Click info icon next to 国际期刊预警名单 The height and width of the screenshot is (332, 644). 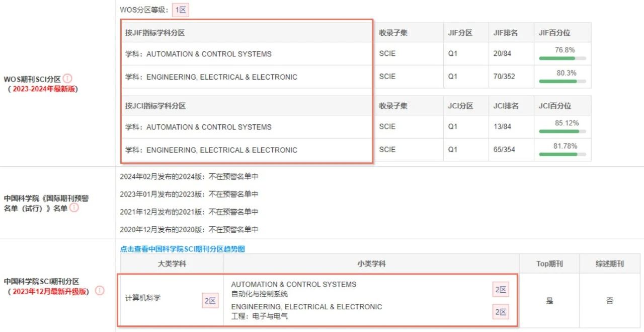74,208
